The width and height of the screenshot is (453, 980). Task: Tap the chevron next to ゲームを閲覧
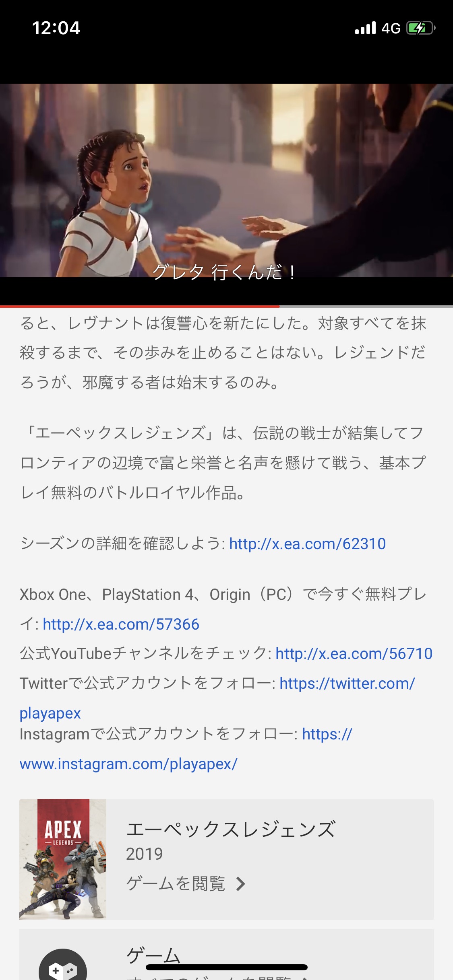point(241,884)
